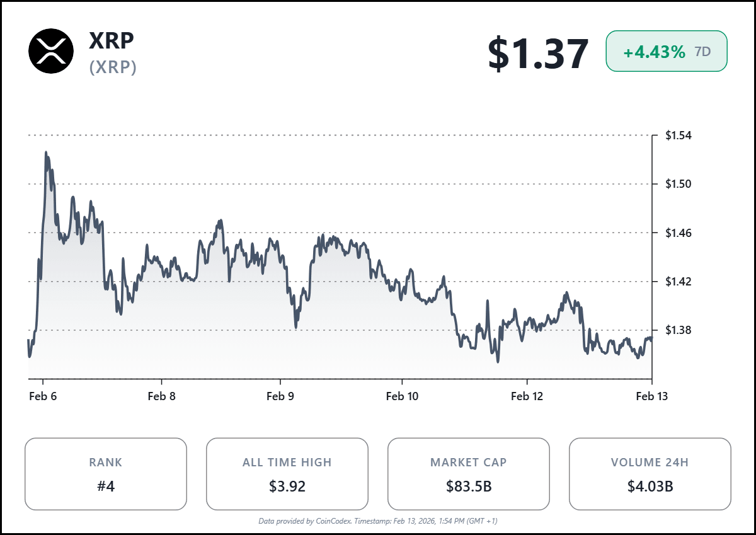Click the (XRP) ticker symbol text

click(113, 67)
